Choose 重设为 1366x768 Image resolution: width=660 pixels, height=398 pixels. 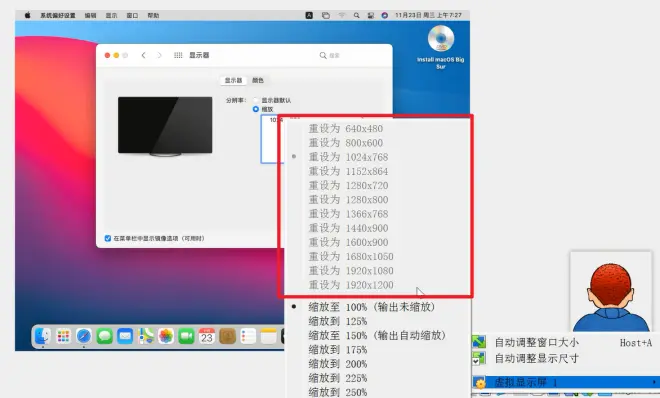point(348,214)
